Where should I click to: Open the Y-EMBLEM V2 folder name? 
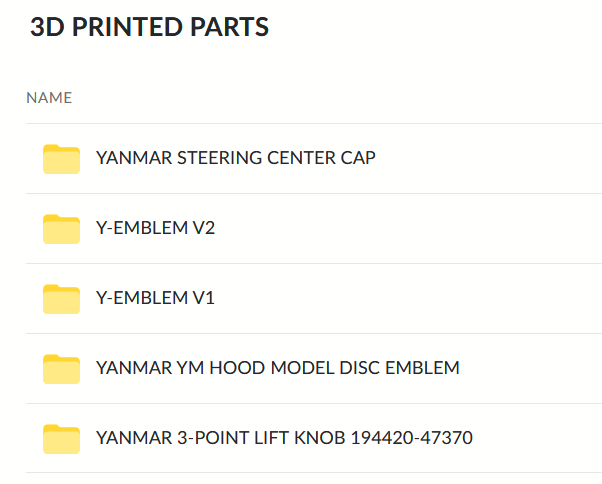coord(155,228)
